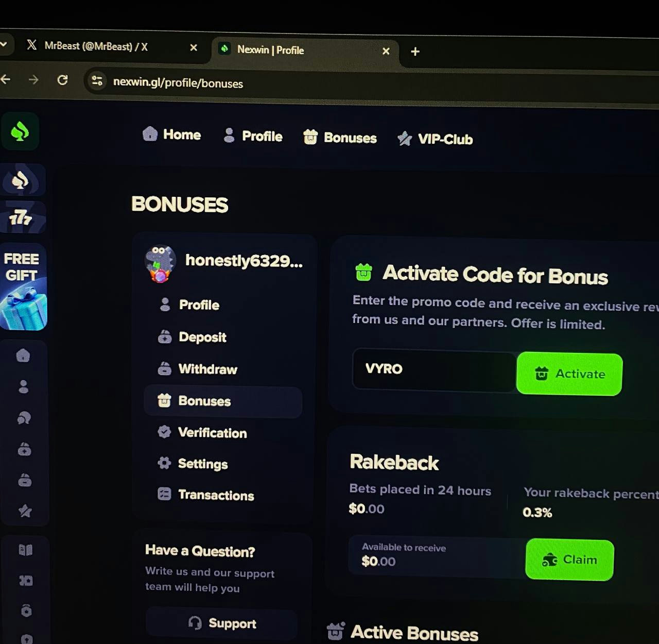Open a new browser tab

click(415, 52)
